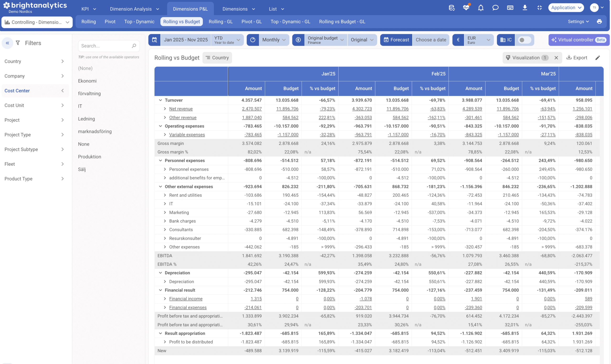Open the chat bubble icon
This screenshot has width=611, height=364.
(x=495, y=8)
